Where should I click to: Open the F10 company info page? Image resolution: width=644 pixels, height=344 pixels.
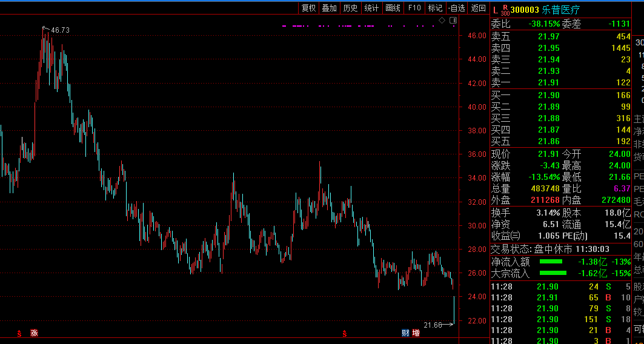click(414, 8)
